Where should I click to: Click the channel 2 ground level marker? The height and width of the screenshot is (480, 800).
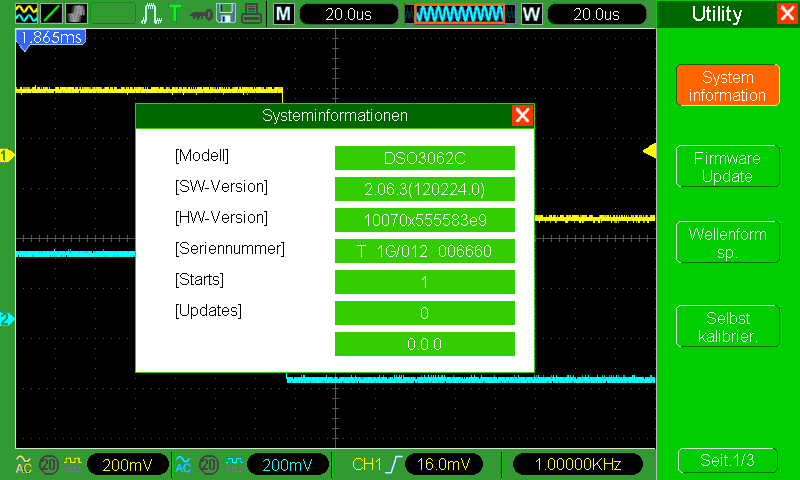point(7,319)
